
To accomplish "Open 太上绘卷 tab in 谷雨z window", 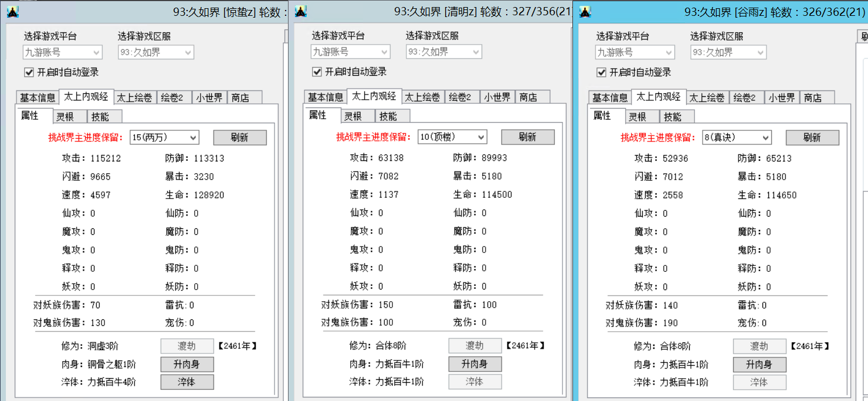I will pos(707,97).
